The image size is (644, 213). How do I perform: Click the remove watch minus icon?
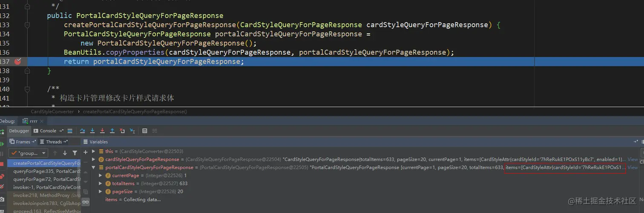(x=85, y=162)
